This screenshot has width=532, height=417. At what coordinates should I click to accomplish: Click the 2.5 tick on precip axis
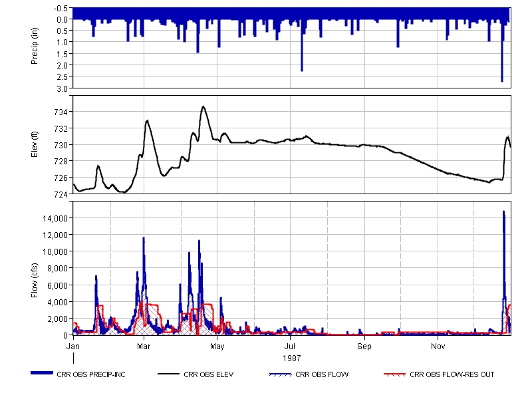pos(62,77)
